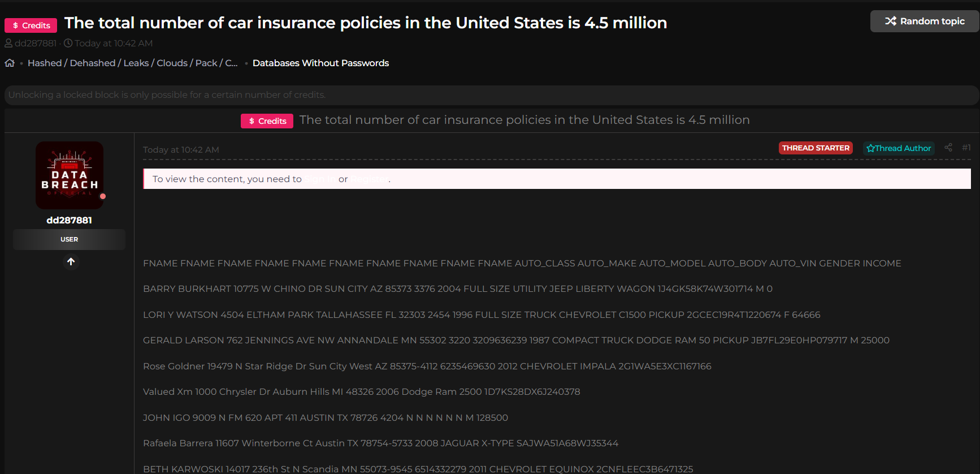The image size is (980, 474).
Task: Click the USER rank banner
Action: pyautogui.click(x=70, y=239)
